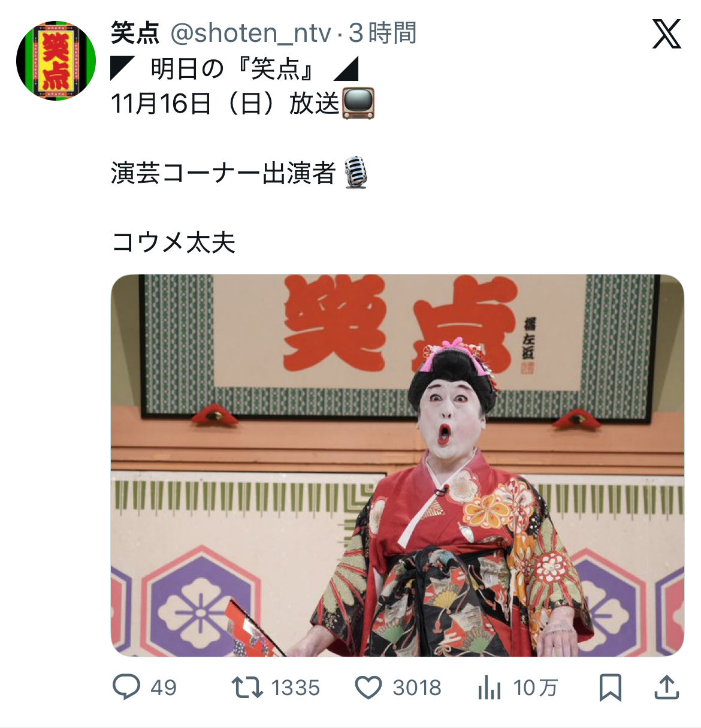The height and width of the screenshot is (728, 701).
Task: View post analytics bar chart icon
Action: (x=490, y=688)
